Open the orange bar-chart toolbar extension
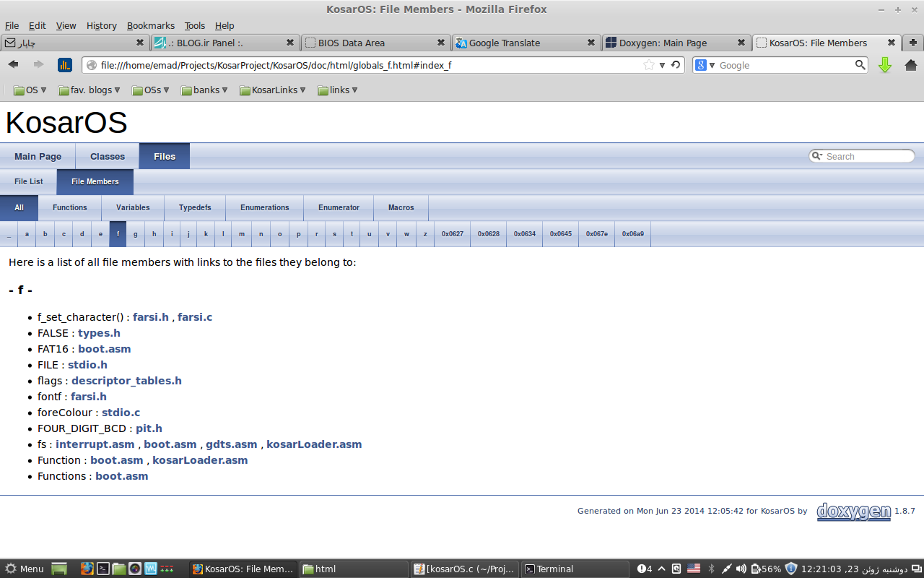The image size is (924, 578). pos(65,65)
